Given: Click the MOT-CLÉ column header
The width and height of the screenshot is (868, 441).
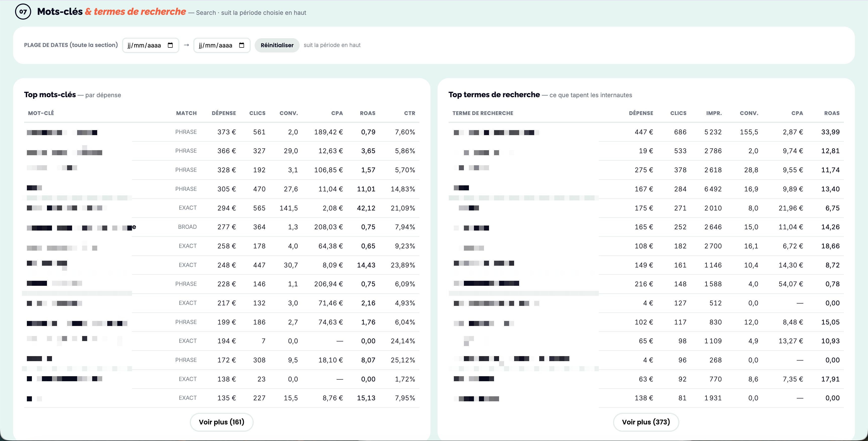Looking at the screenshot, I should [41, 113].
